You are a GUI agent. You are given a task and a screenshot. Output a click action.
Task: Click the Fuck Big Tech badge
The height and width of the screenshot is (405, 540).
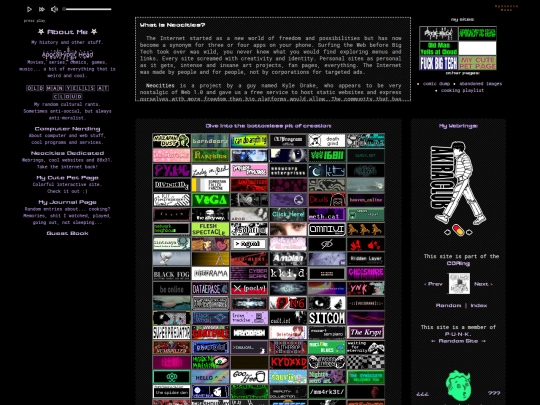coord(439,63)
